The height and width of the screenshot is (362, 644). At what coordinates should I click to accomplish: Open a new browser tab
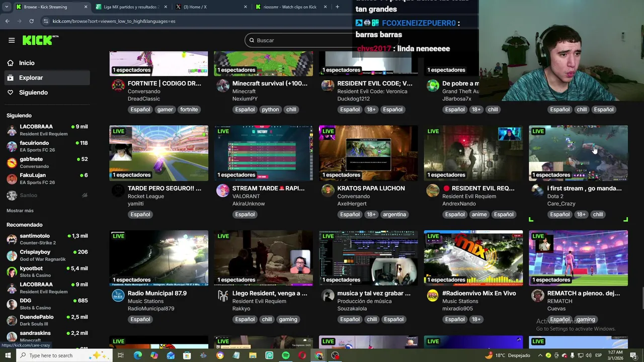[337, 7]
